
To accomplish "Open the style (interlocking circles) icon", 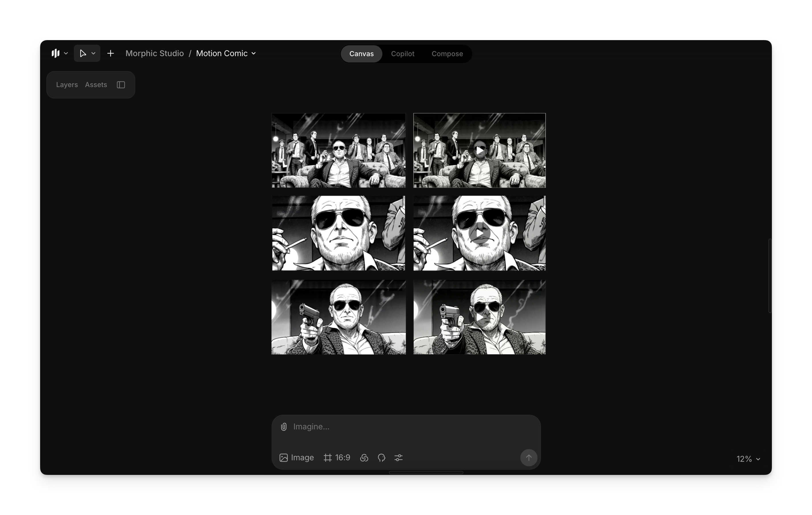I will click(x=364, y=458).
